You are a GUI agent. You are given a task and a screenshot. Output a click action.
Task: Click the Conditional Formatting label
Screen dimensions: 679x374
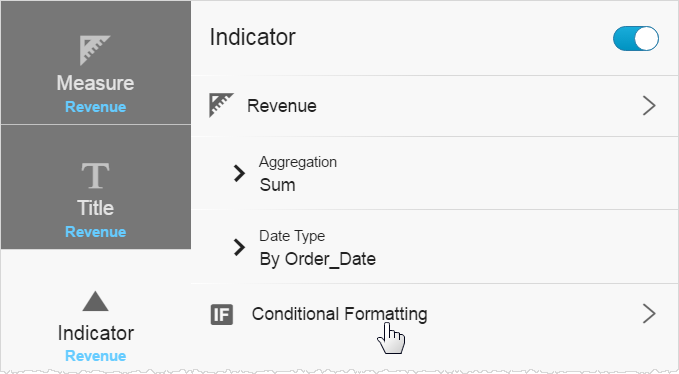pyautogui.click(x=340, y=314)
